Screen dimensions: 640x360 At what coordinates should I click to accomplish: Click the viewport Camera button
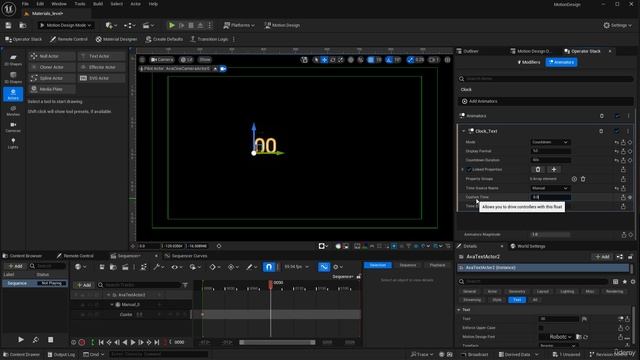click(162, 60)
